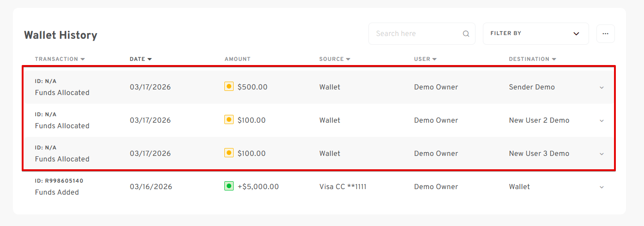The height and width of the screenshot is (226, 644).
Task: Click yellow status icon in New User 3 row
Action: (229, 153)
